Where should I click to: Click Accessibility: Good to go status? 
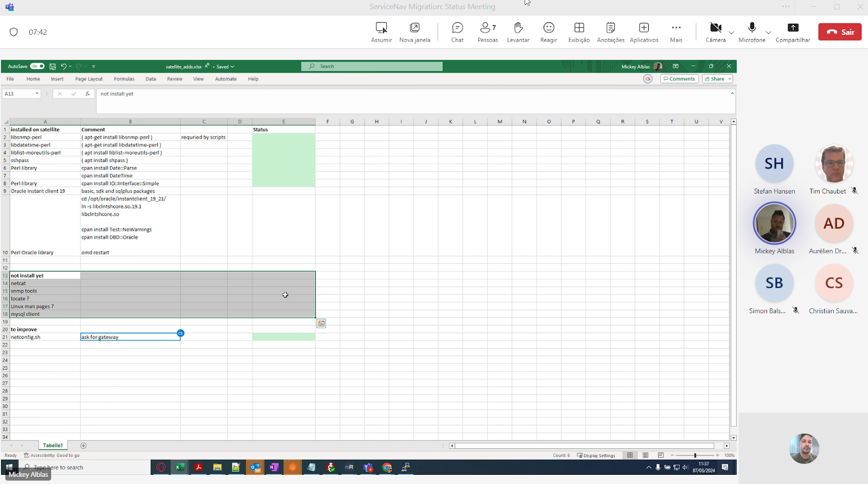tap(52, 455)
